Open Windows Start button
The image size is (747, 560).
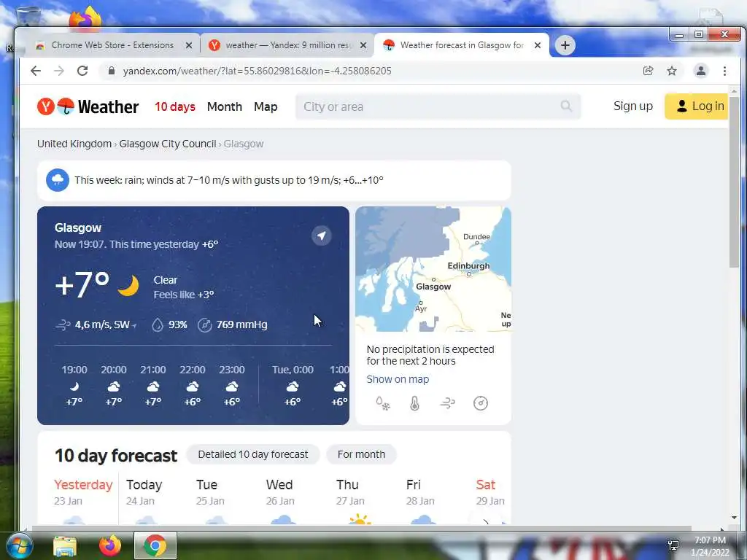20,545
